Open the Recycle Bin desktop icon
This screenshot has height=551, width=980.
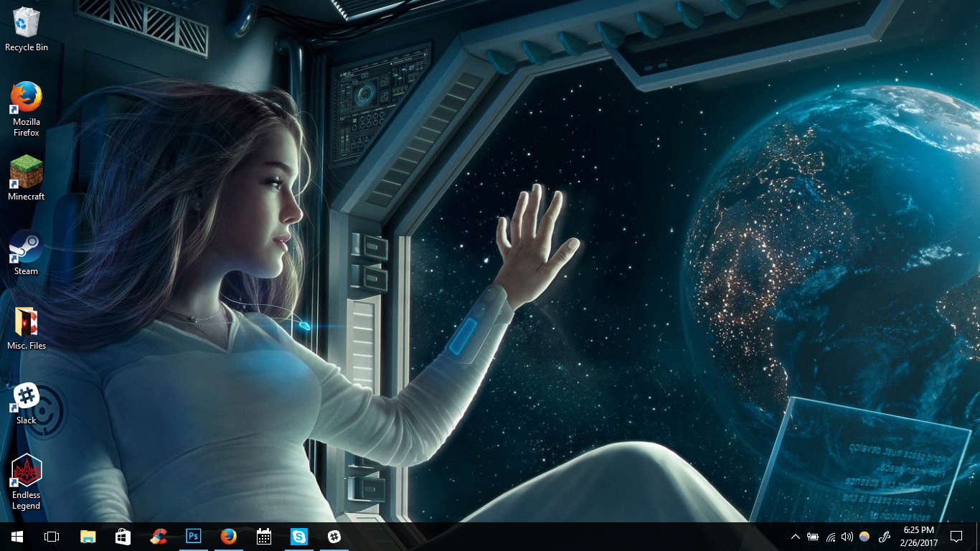[x=27, y=29]
